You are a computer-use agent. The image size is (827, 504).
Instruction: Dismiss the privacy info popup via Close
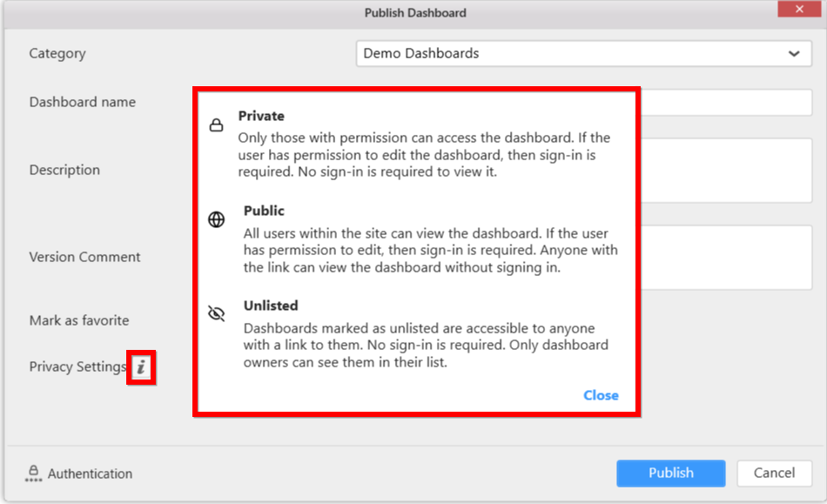[601, 395]
